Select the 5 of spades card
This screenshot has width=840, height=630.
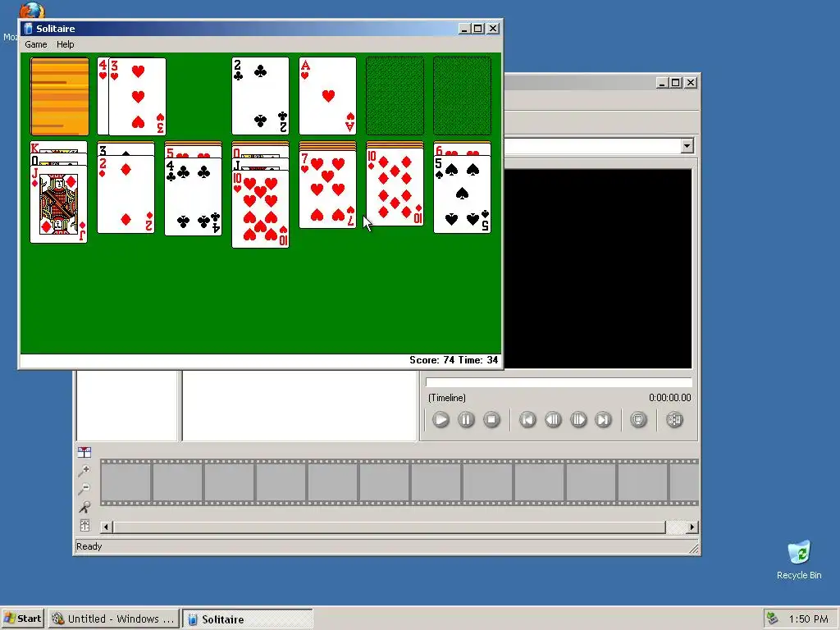coord(462,194)
